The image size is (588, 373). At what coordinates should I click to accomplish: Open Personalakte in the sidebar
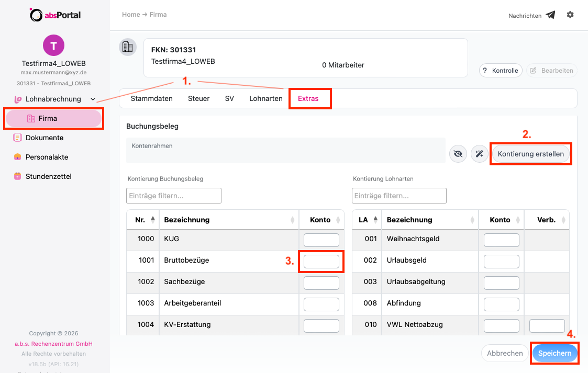tap(47, 157)
